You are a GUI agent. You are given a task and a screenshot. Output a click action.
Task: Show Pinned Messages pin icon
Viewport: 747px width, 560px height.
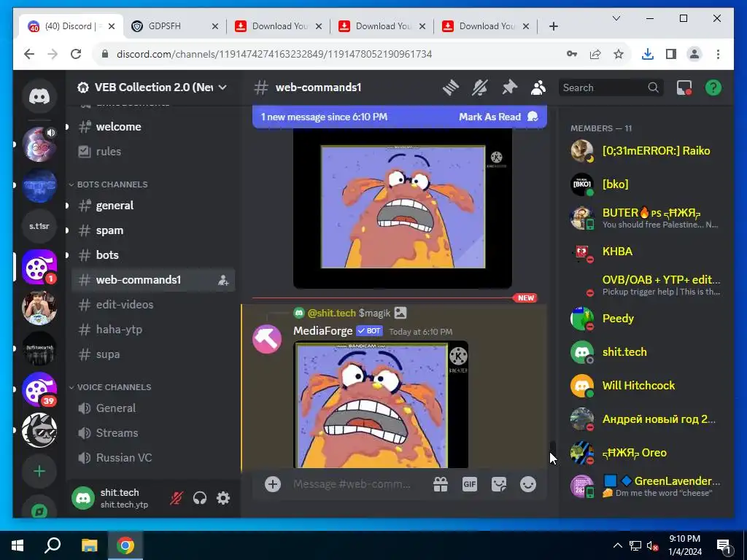point(509,87)
